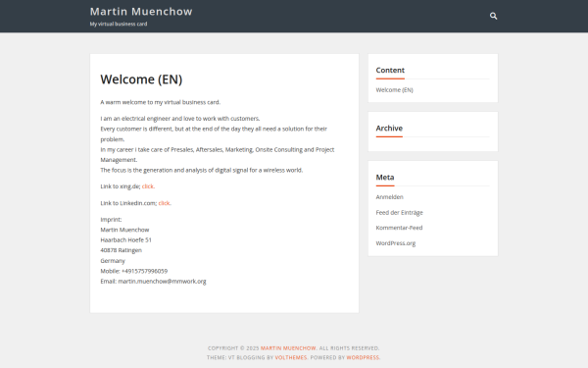Click the 'My virtual business card' tagline
This screenshot has height=368, width=588.
pyautogui.click(x=119, y=24)
